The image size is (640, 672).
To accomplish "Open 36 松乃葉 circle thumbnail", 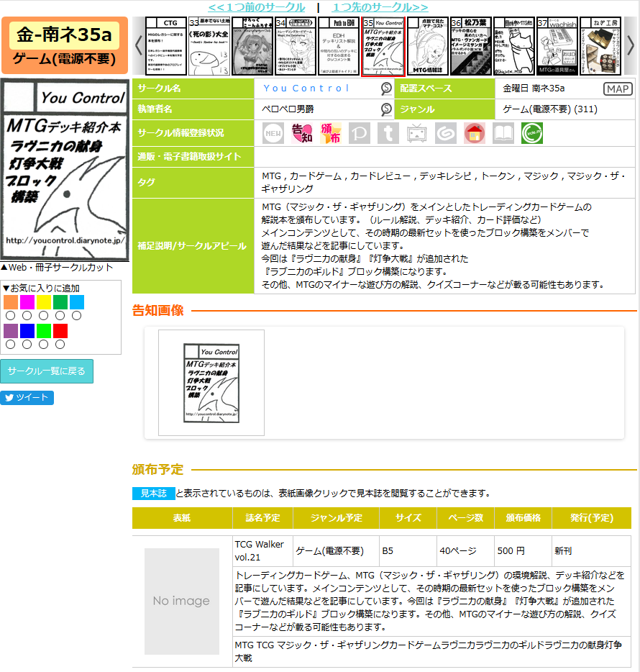I will [x=471, y=46].
